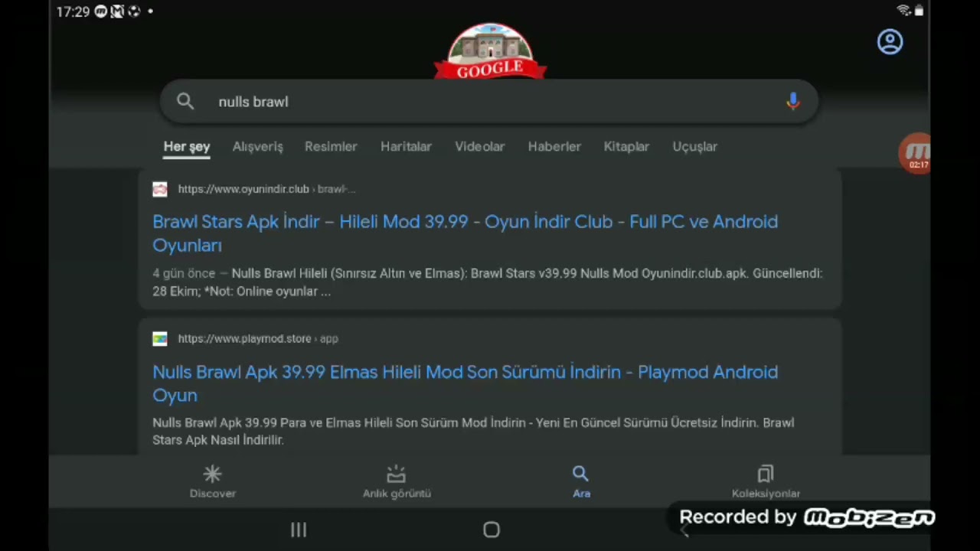Open Nulls Brawl Apk 39.99 Playmod link
The height and width of the screenshot is (551, 980).
(x=465, y=383)
